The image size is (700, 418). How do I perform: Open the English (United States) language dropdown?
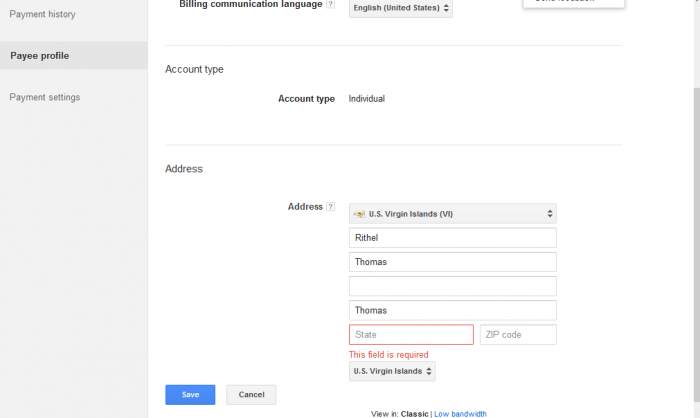[x=402, y=9]
